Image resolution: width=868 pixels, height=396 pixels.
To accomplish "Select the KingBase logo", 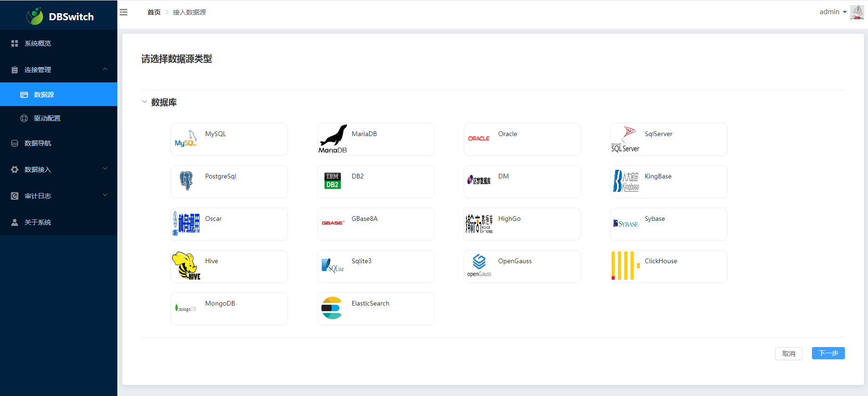I will click(x=626, y=181).
